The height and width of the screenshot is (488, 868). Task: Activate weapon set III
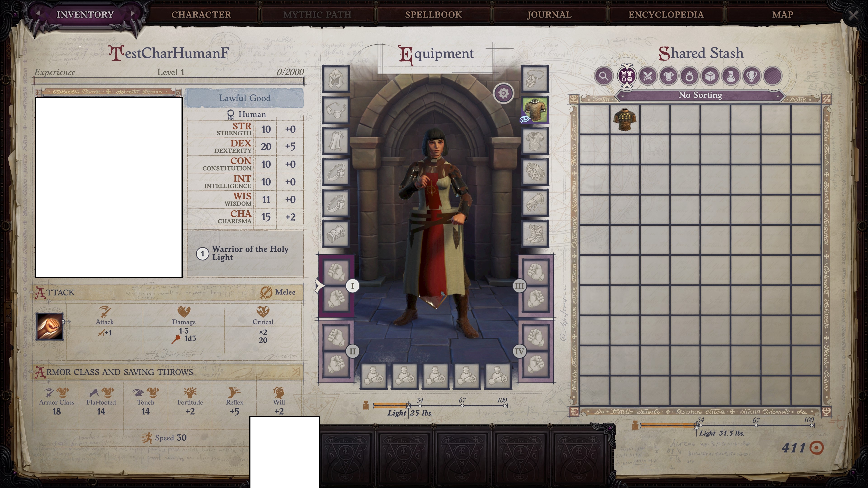[519, 286]
